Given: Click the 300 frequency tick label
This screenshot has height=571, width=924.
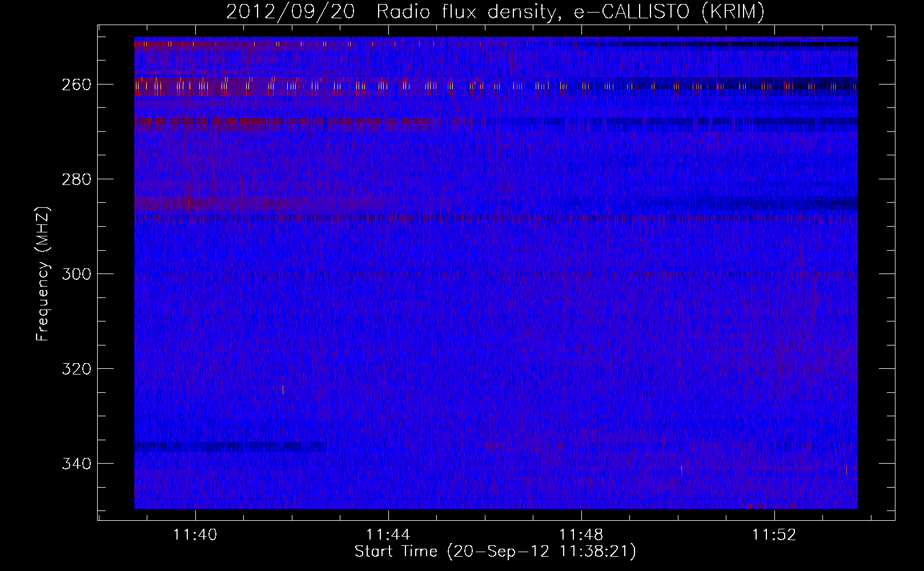Looking at the screenshot, I should click(x=76, y=274).
